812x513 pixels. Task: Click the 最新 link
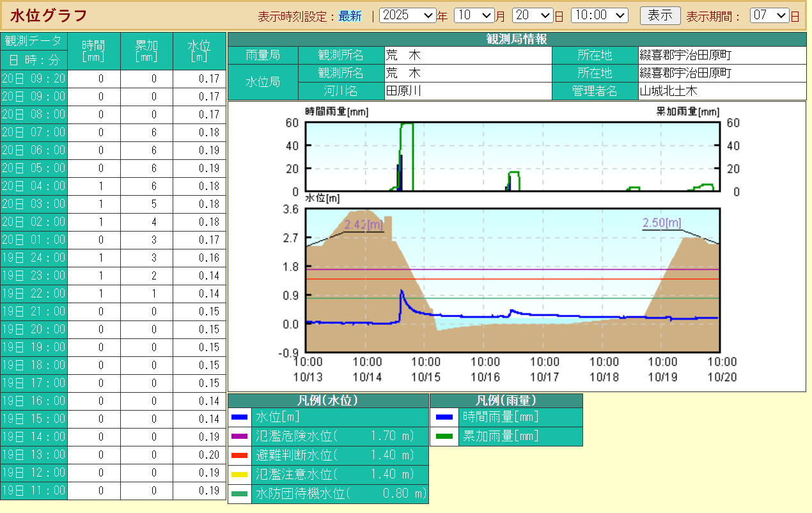(350, 16)
